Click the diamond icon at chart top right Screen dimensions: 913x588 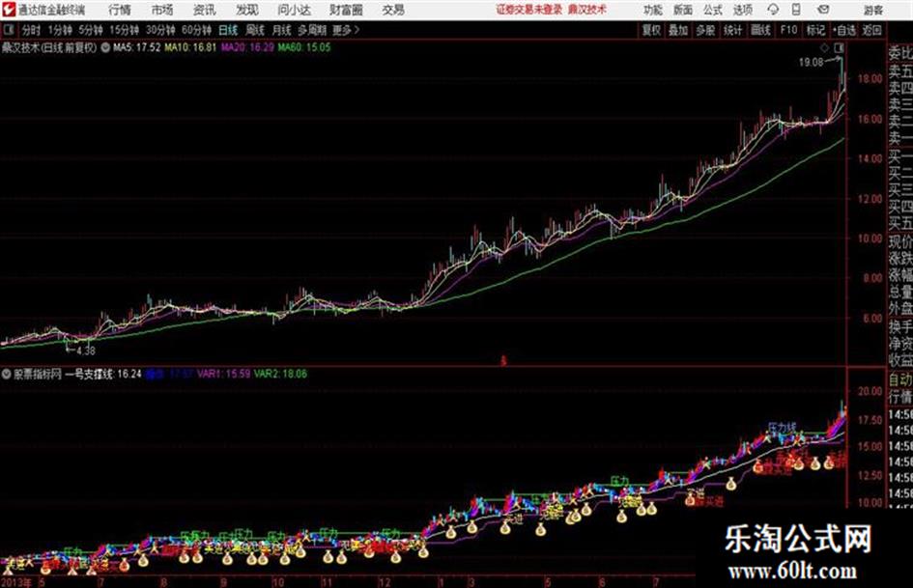[x=824, y=47]
